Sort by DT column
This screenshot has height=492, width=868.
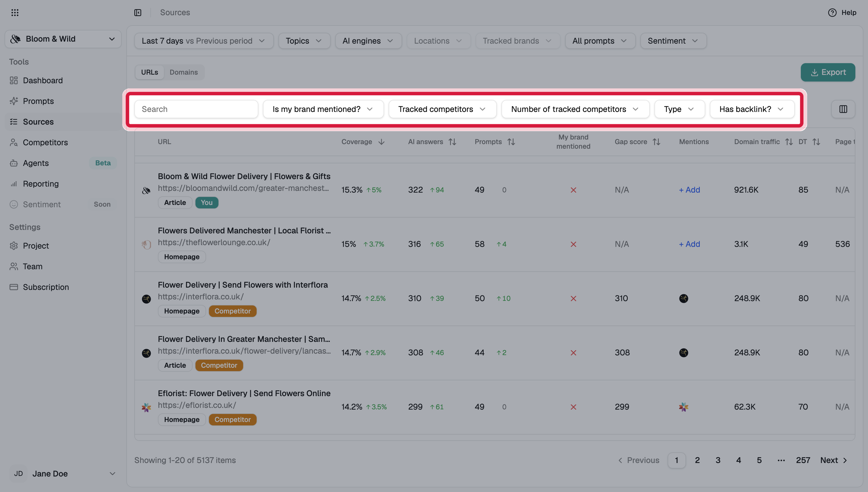816,142
